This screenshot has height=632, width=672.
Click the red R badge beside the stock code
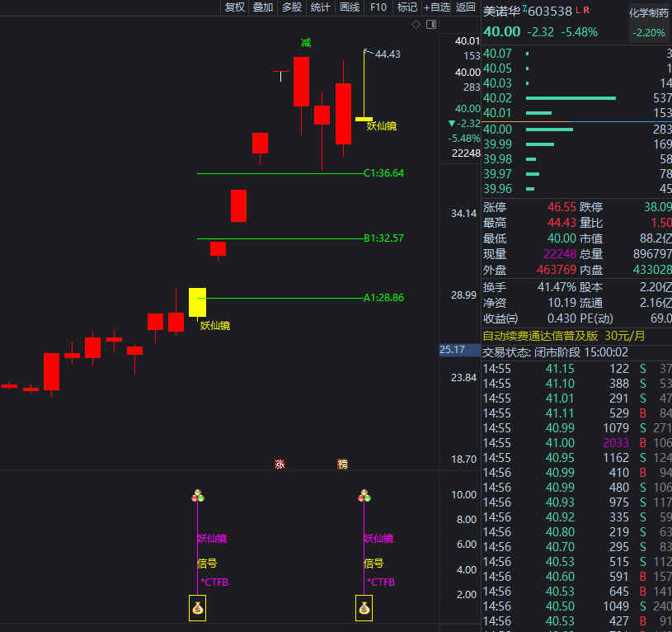pos(586,11)
